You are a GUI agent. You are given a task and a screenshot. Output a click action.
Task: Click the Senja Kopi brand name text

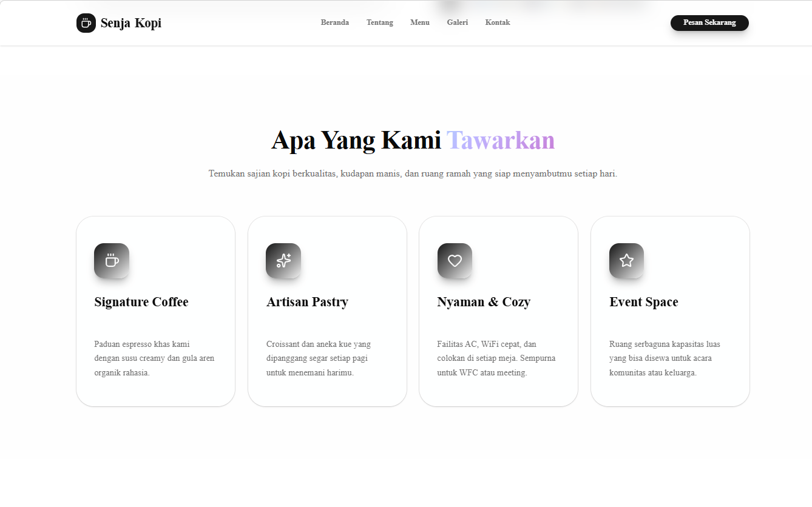(131, 23)
